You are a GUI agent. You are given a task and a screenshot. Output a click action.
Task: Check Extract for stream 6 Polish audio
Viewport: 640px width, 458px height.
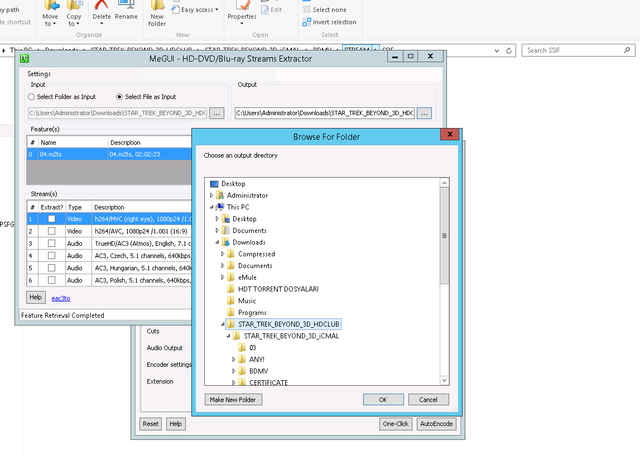[x=51, y=280]
